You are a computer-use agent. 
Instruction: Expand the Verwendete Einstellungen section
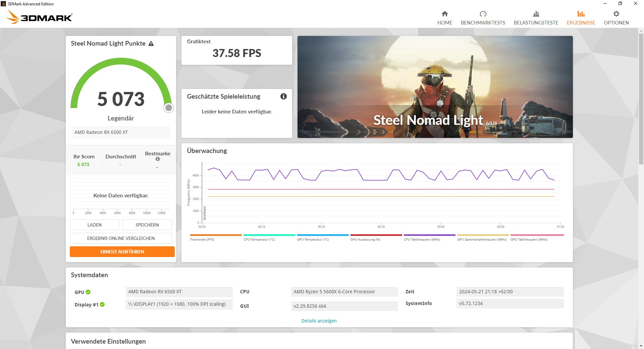point(108,341)
